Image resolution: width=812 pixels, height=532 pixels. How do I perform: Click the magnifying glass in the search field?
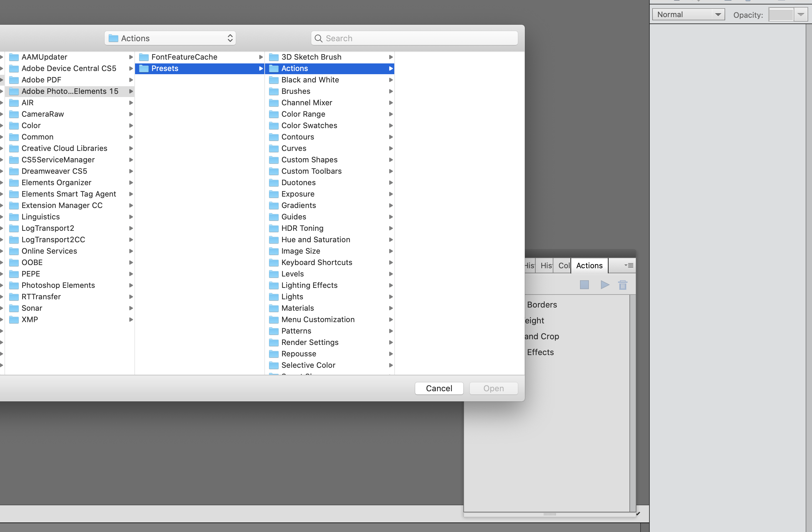pyautogui.click(x=318, y=38)
